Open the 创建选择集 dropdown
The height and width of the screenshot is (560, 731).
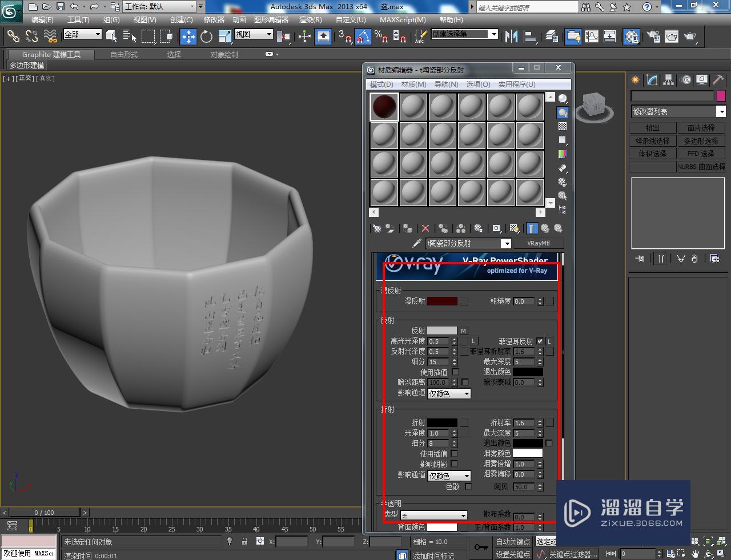pyautogui.click(x=464, y=34)
